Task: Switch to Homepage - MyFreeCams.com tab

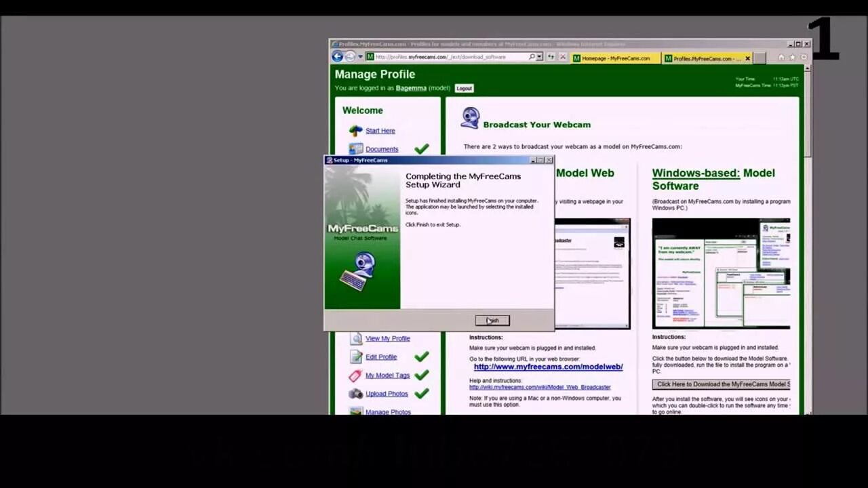Action: [x=615, y=58]
